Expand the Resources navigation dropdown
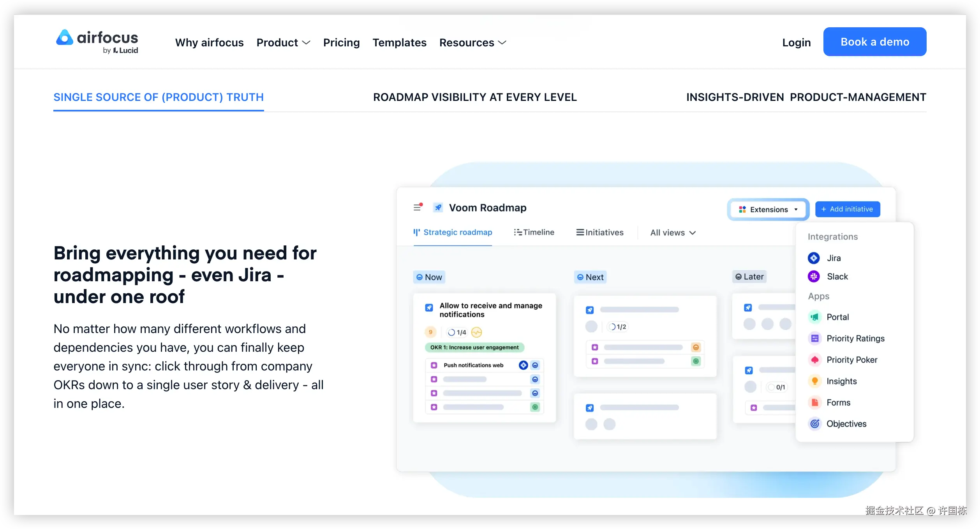The image size is (980, 529). click(x=472, y=42)
